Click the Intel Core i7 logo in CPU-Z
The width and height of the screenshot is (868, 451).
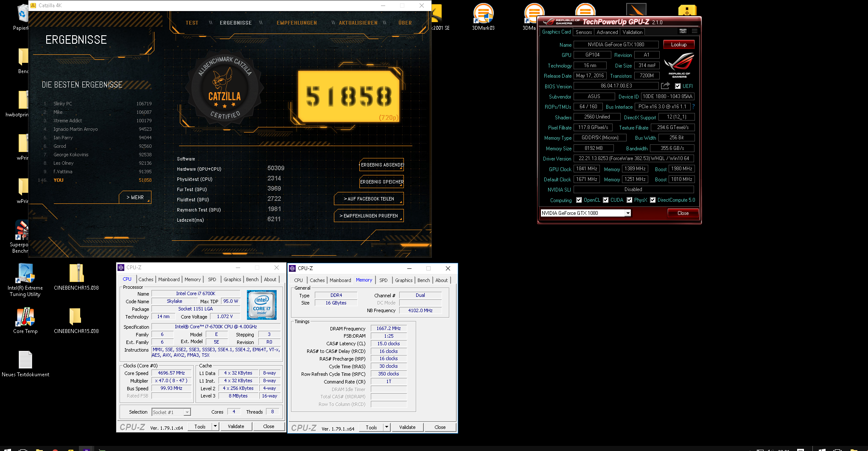click(262, 304)
